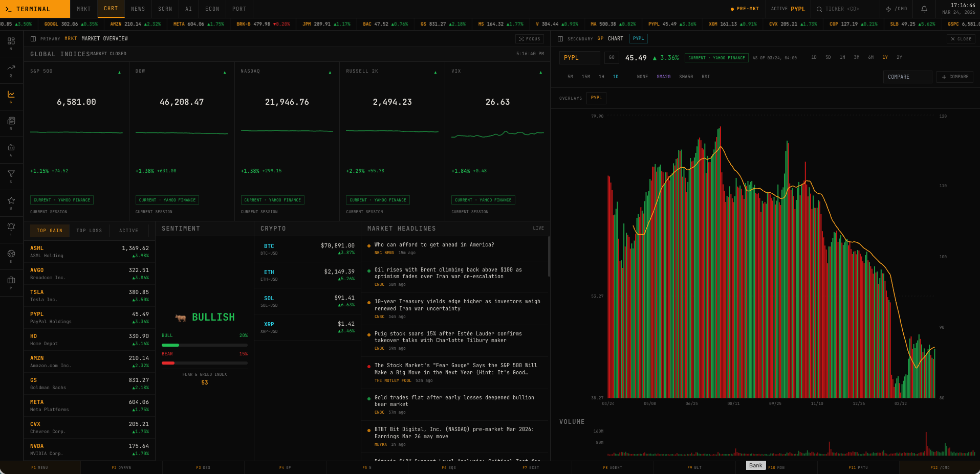980x474 pixels.
Task: Click the ticker search field in top bar
Action: click(845, 9)
